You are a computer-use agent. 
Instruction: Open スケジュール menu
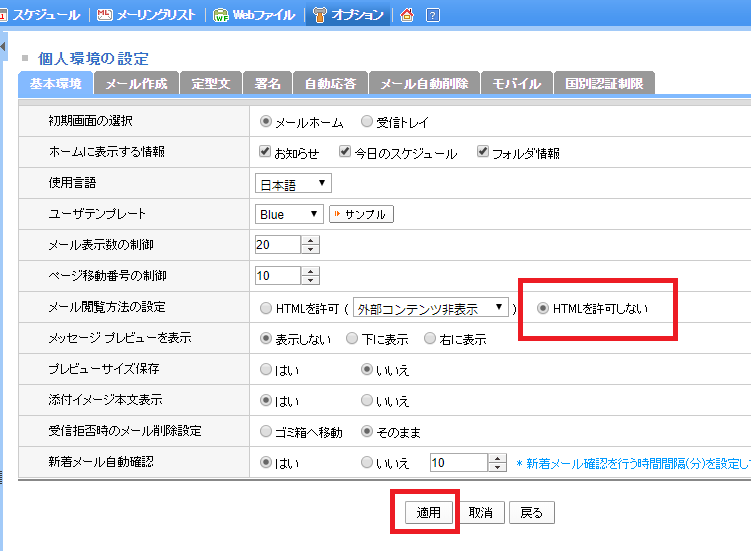click(46, 15)
